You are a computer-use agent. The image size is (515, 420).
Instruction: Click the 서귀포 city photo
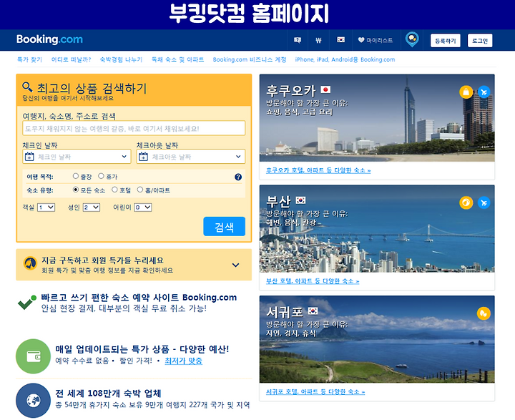(x=377, y=339)
